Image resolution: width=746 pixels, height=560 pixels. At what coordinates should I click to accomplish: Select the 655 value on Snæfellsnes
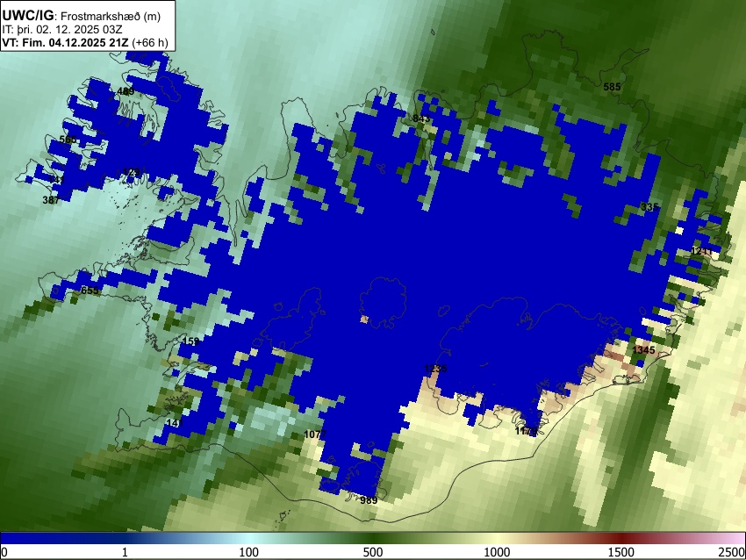pos(90,291)
